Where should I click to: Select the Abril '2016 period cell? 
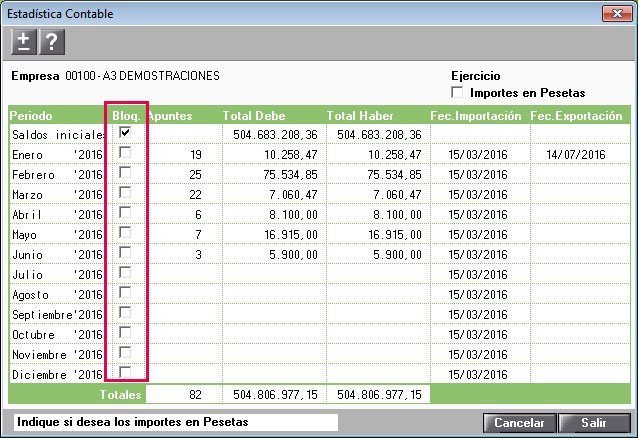[57, 215]
